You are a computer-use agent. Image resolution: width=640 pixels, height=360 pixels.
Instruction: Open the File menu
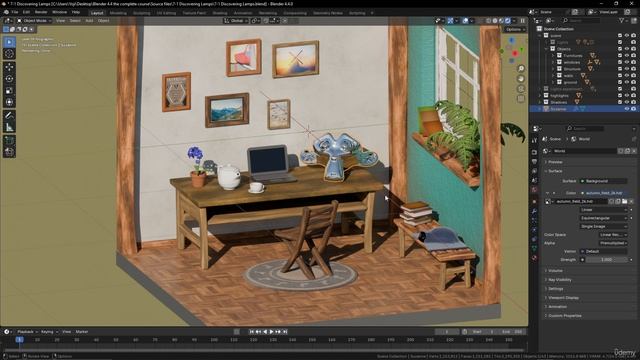[x=15, y=12]
